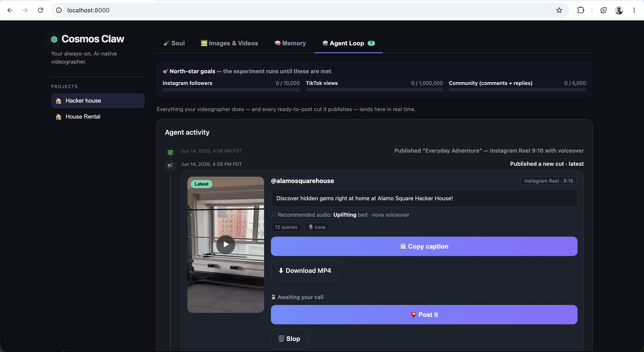Select the Agent Loop tab
This screenshot has height=352, width=644.
348,43
